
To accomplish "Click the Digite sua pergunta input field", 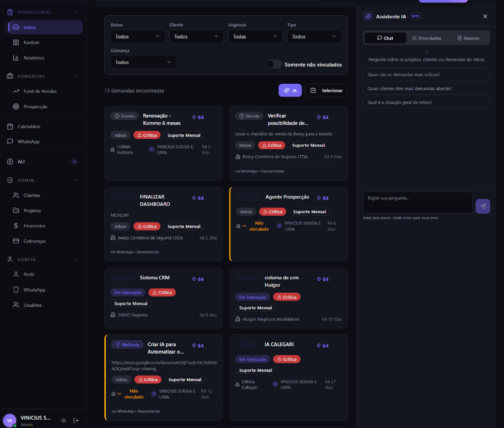I will pyautogui.click(x=417, y=202).
